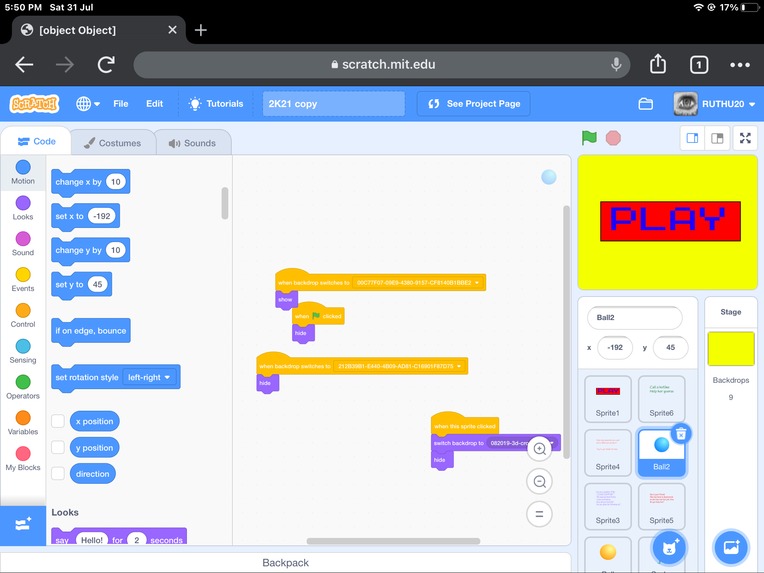Enter full screen stage mode
This screenshot has width=764, height=573.
click(x=745, y=138)
